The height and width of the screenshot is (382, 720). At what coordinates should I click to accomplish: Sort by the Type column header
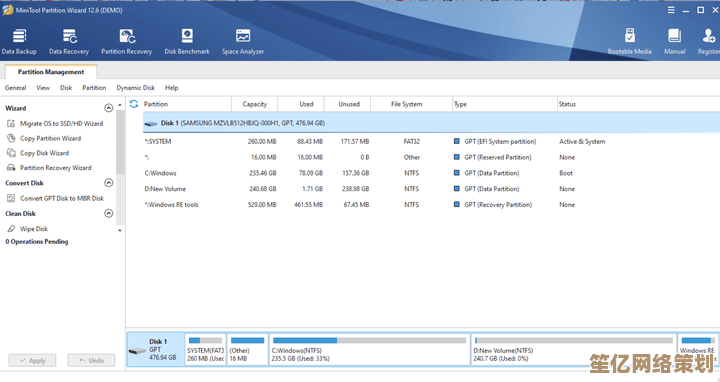(505, 104)
